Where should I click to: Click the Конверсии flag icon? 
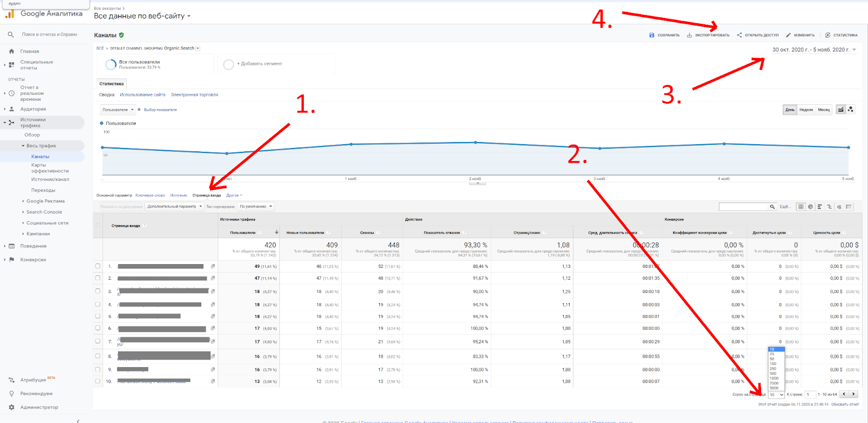(x=11, y=260)
